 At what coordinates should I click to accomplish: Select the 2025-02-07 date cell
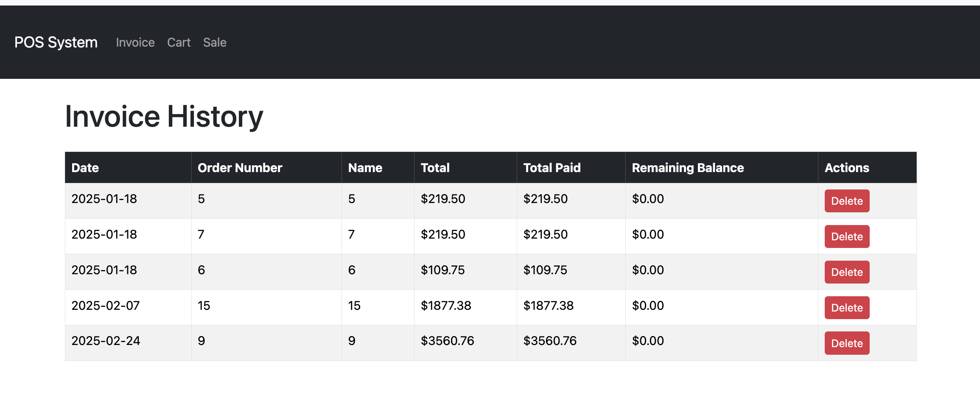tap(128, 307)
